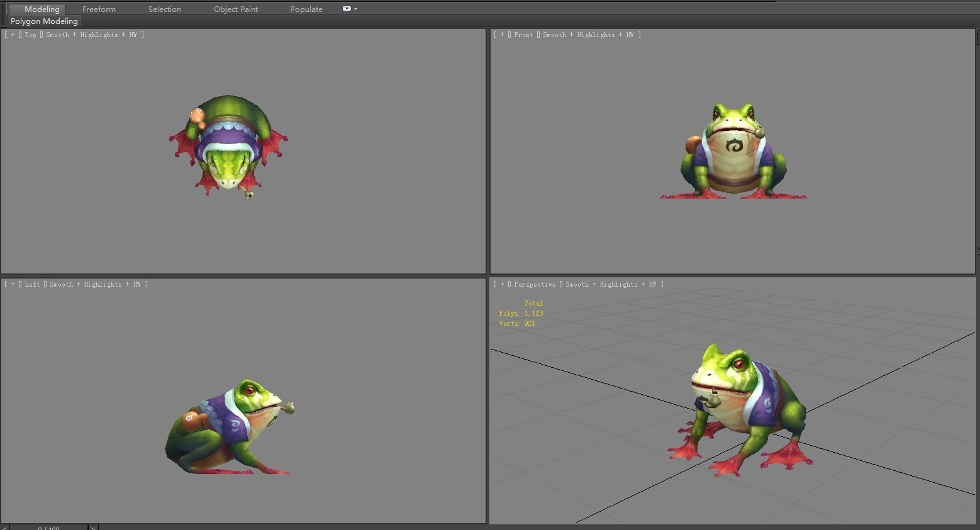Open the Freeform ribbon tab

point(99,9)
